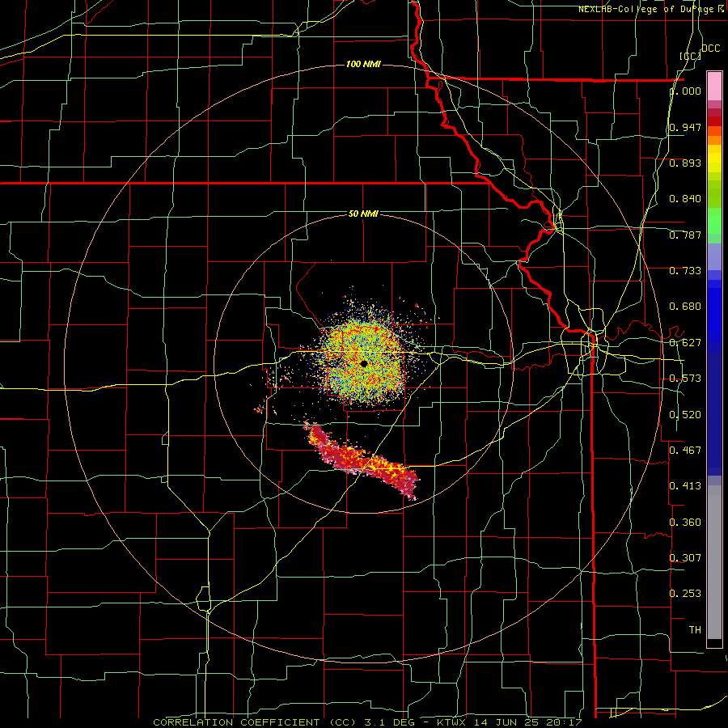Viewport: 728px width, 728px height.
Task: Click the 0.520 legend value
Action: (x=685, y=414)
